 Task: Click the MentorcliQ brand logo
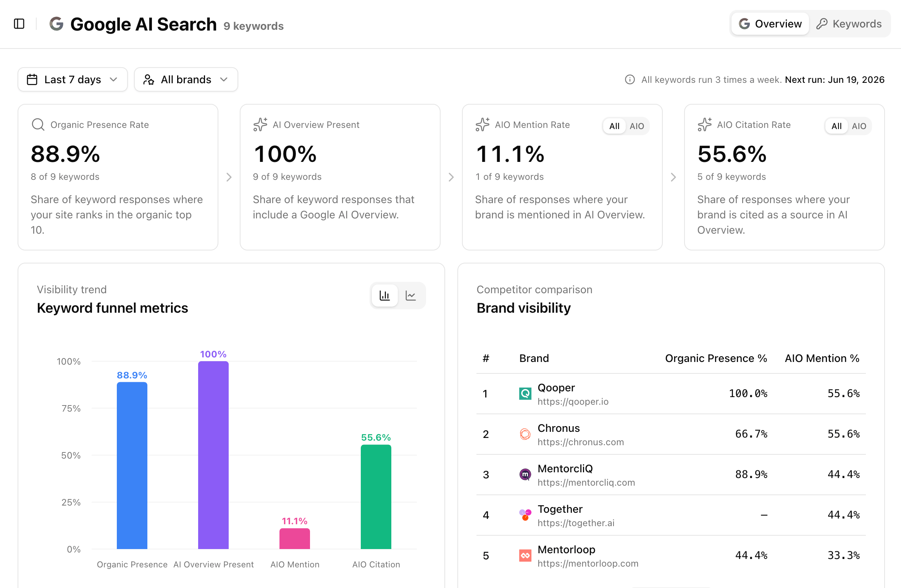coord(525,475)
